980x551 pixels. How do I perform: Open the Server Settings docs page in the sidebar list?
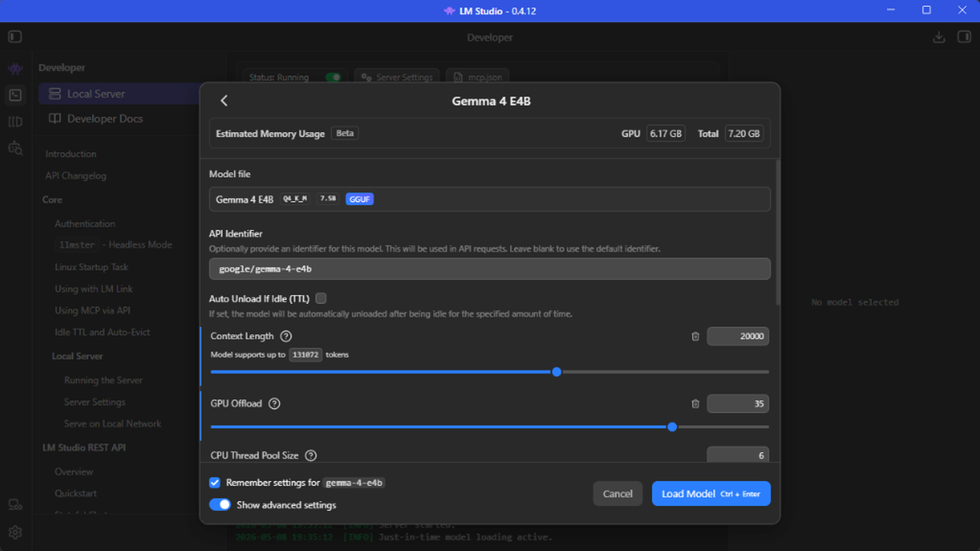pyautogui.click(x=94, y=402)
